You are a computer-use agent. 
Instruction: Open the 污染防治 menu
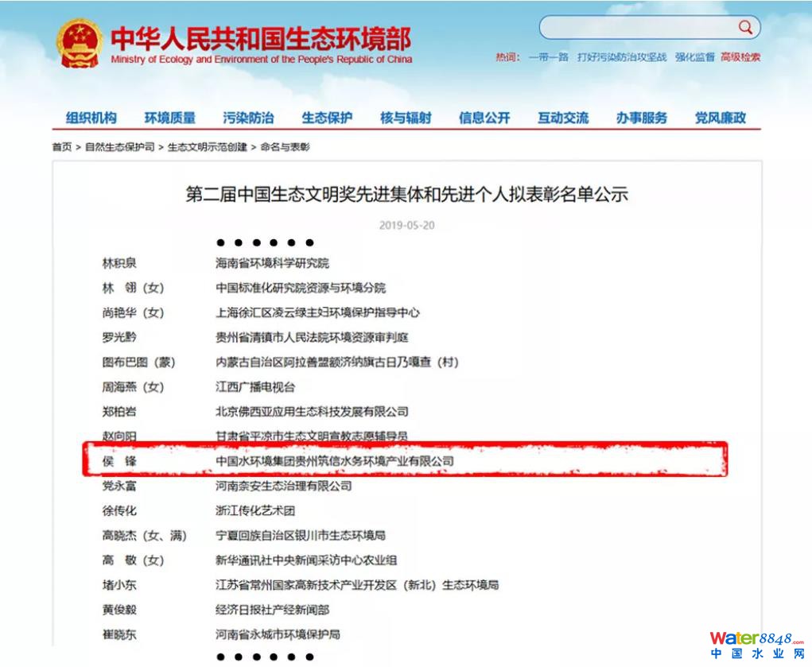(x=248, y=118)
